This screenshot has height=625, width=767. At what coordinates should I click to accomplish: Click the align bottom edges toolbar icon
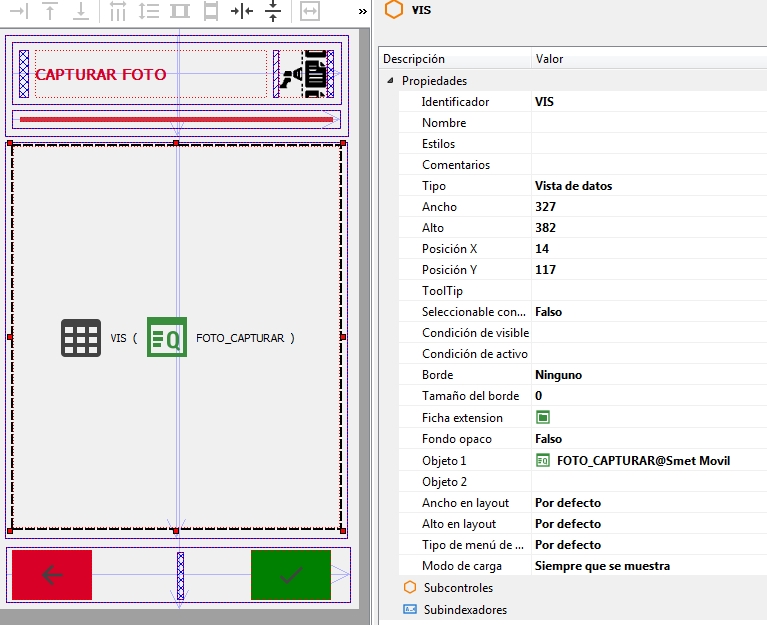tap(81, 11)
